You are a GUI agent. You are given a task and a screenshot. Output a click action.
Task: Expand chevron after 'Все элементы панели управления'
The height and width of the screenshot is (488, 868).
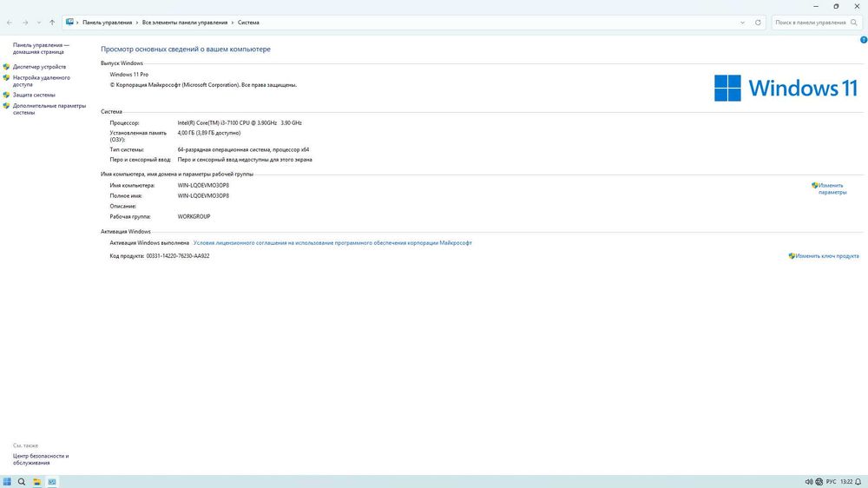(x=233, y=23)
